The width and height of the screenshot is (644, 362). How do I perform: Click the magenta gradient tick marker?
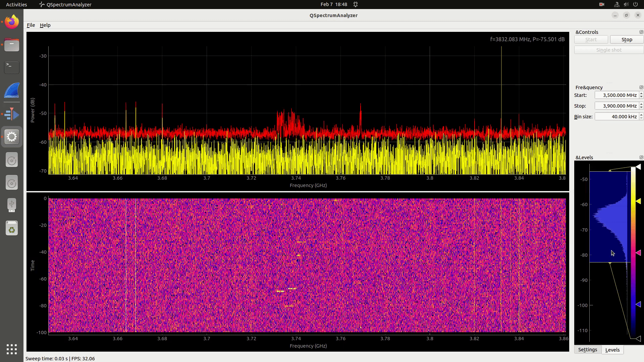[x=638, y=253]
